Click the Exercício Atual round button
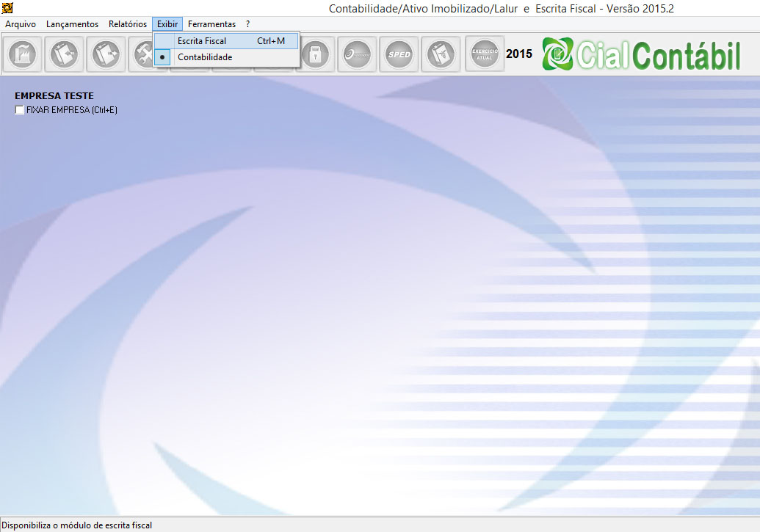760x532 pixels. 485,54
